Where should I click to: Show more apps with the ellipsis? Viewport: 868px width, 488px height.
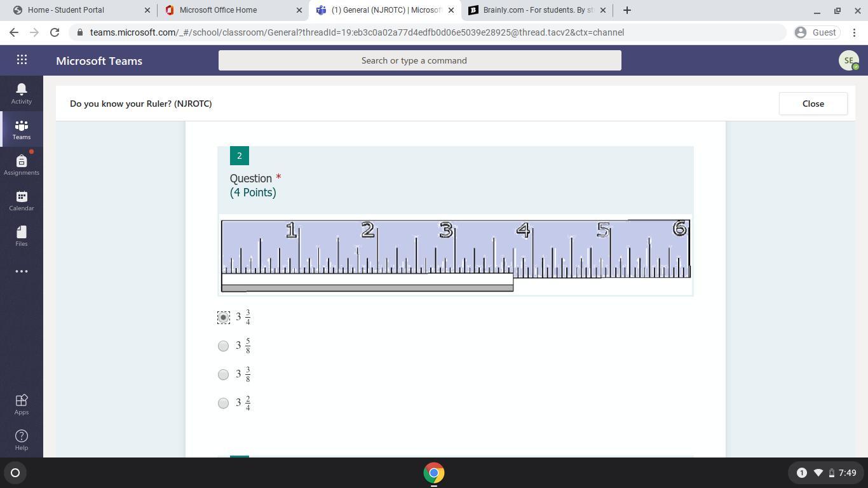pyautogui.click(x=22, y=271)
